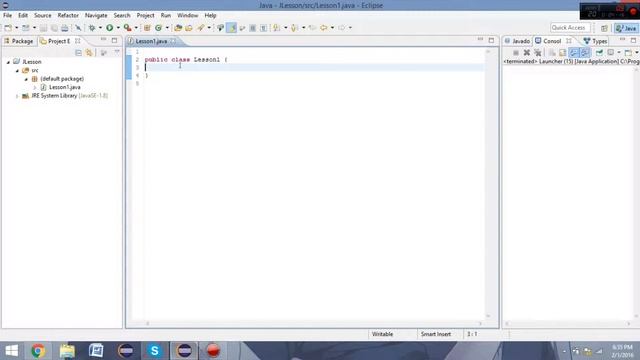Screen dimensions: 640x360
Task: Toggle Show Console When Standard Out Changes
Action: click(x=573, y=53)
